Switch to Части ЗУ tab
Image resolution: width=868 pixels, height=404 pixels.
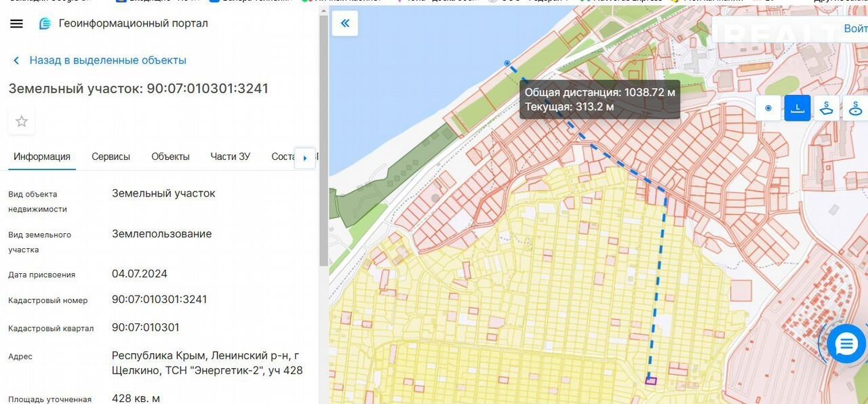coord(230,157)
